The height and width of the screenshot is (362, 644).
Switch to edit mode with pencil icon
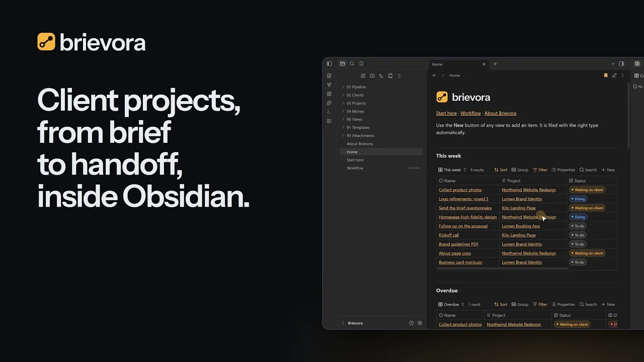pyautogui.click(x=614, y=75)
